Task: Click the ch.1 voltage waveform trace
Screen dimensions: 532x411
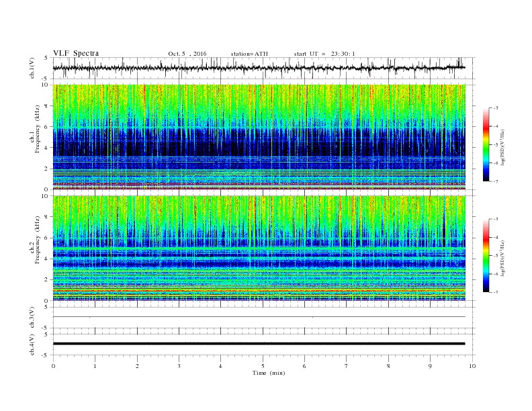Action: coord(259,68)
